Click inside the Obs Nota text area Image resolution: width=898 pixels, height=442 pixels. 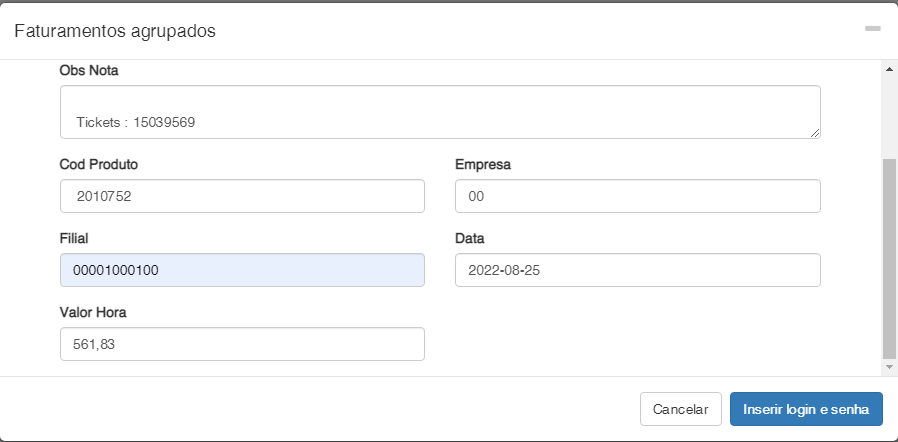pyautogui.click(x=440, y=111)
